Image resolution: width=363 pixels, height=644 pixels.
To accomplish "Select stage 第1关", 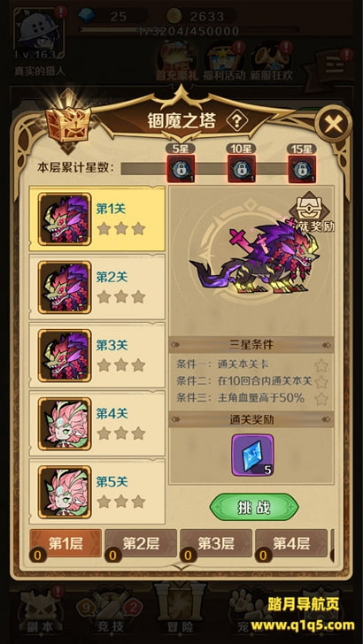I will click(97, 218).
